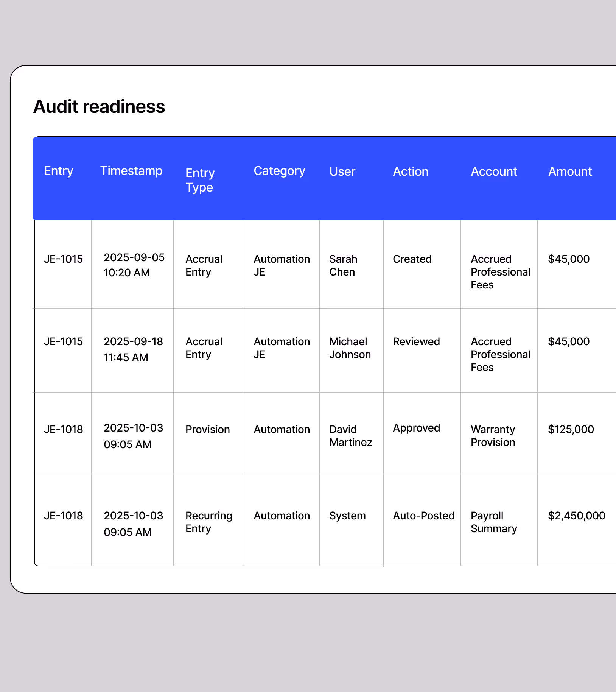616x692 pixels.
Task: Click the Audit readiness heading
Action: (99, 106)
